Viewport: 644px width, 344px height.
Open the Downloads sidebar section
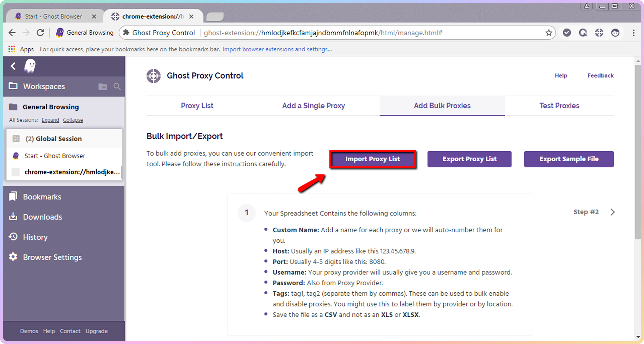coord(42,217)
